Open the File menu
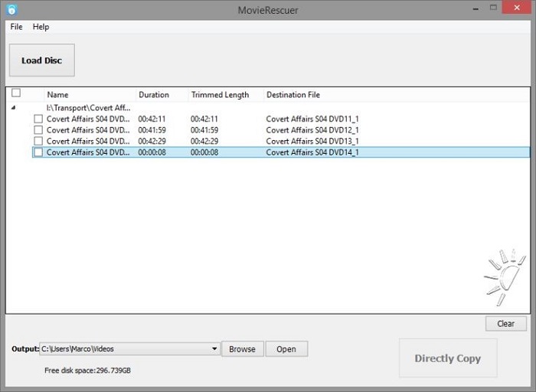The image size is (536, 392). tap(16, 27)
